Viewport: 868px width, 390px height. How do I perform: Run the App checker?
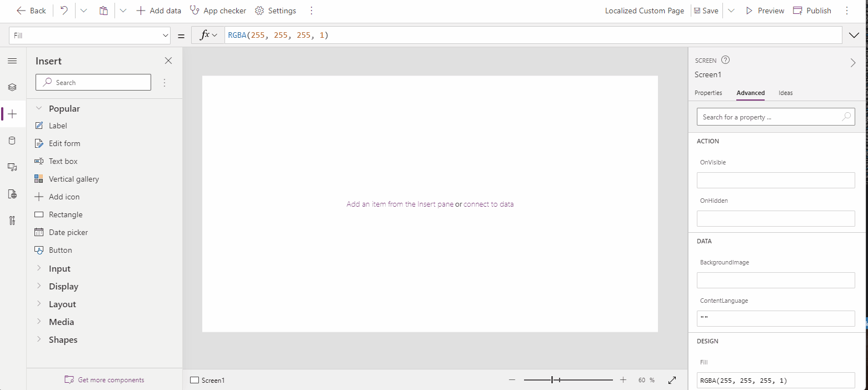click(218, 11)
